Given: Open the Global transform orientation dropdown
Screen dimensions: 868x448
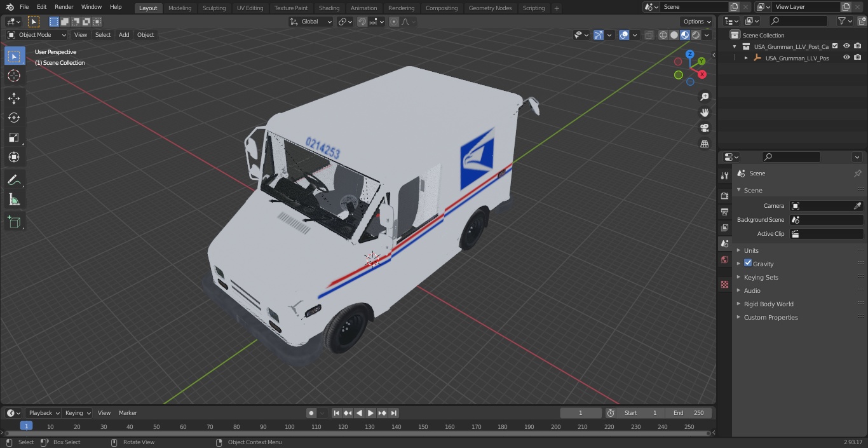Looking at the screenshot, I should tap(311, 22).
